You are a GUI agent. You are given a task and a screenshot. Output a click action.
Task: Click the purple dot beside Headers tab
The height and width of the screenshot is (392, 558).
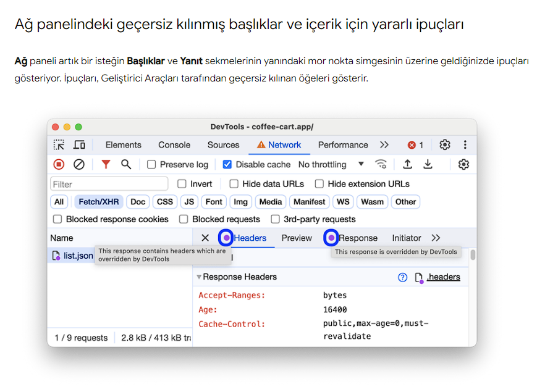(226, 238)
